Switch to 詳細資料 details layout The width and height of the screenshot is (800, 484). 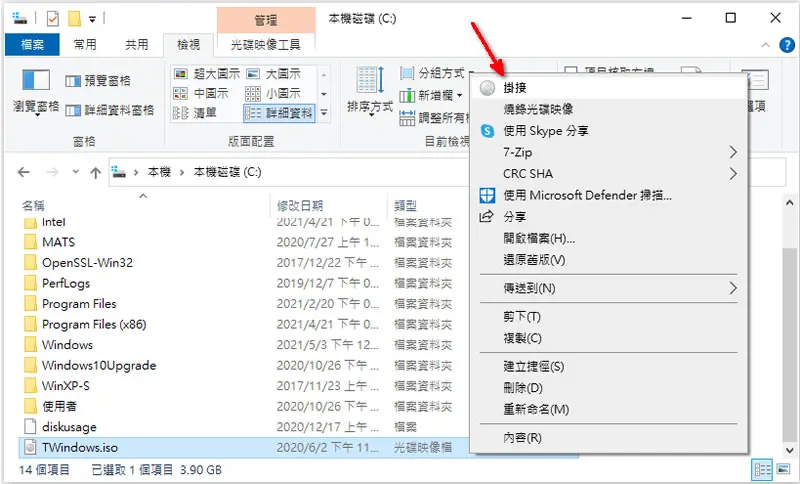point(279,113)
